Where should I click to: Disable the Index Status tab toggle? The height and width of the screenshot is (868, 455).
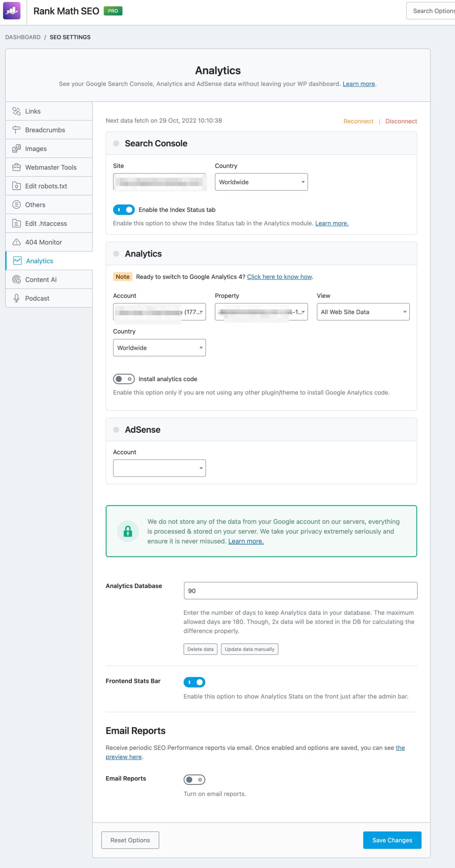[124, 210]
